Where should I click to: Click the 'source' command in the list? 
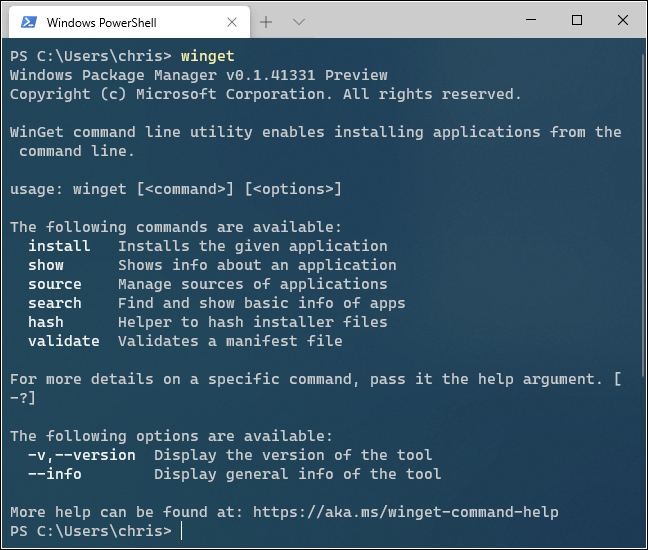point(55,284)
